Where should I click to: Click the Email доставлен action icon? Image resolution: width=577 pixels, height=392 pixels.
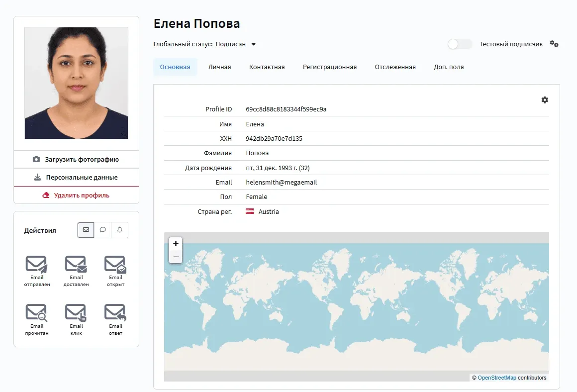76,264
